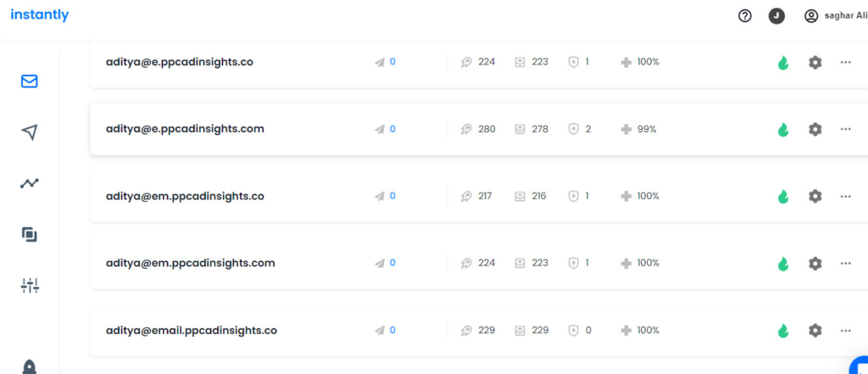Open more options for aditya@e.ppcadinsights.com
The width and height of the screenshot is (868, 374).
pos(845,129)
